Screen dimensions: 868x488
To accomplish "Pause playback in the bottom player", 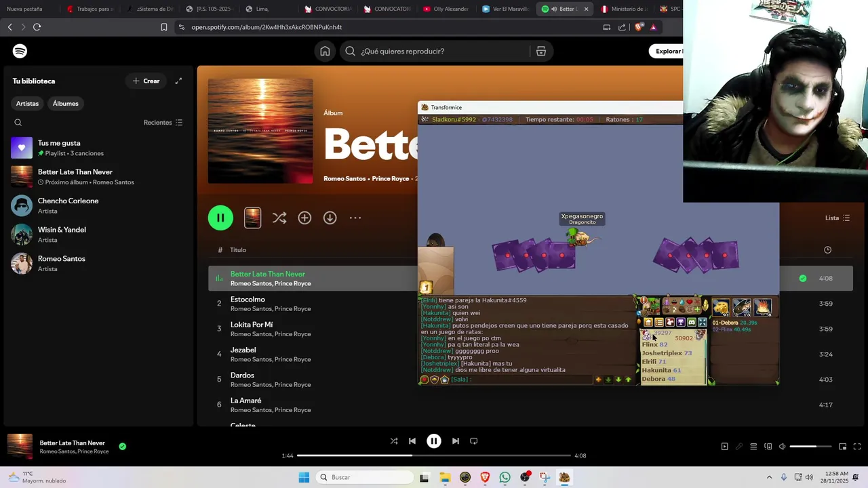I will coord(434,441).
